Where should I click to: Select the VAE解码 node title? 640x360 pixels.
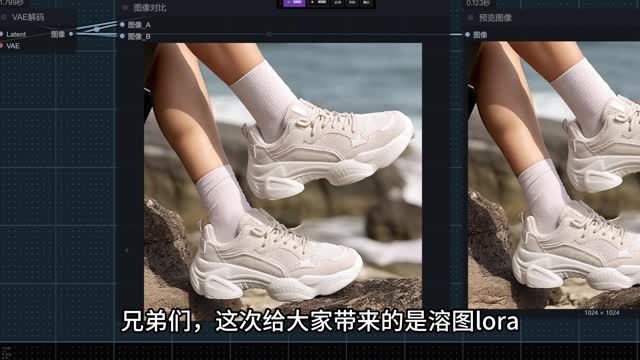pyautogui.click(x=28, y=17)
